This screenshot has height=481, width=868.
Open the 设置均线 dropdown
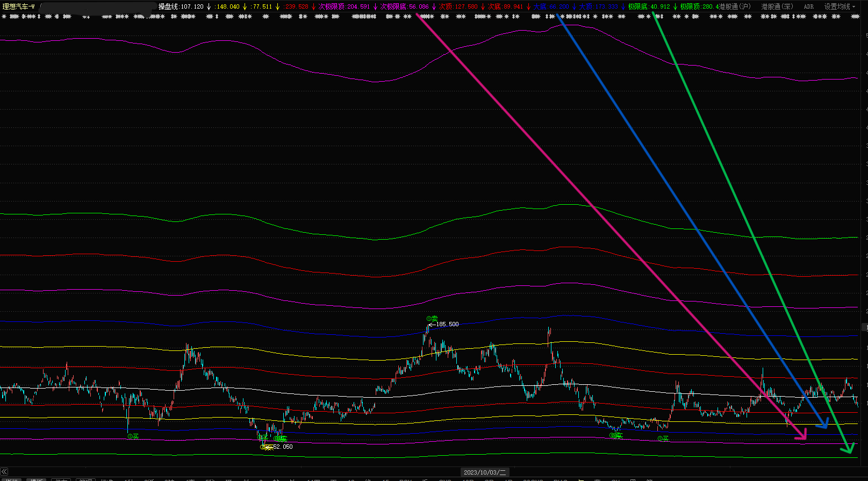coord(840,6)
